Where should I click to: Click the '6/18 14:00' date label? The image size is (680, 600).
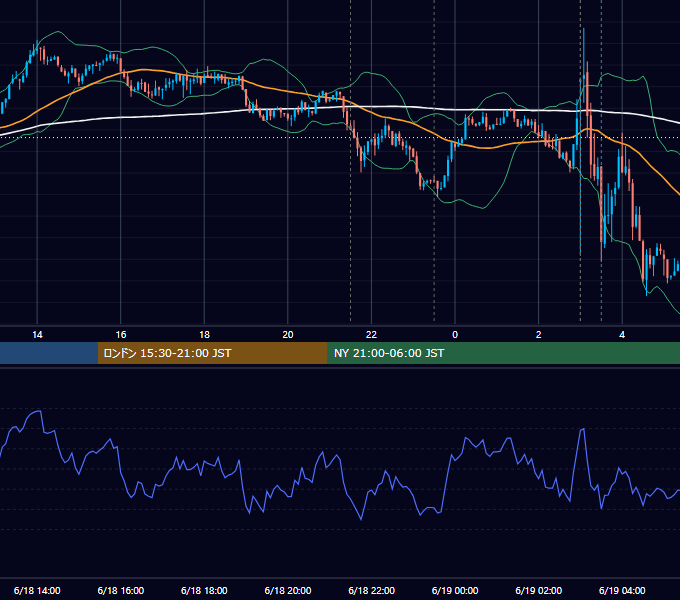[x=37, y=590]
